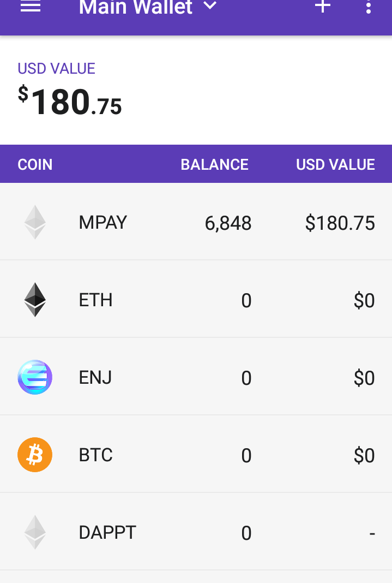Screen dimensions: 392x583
Task: Open the BTC coin entry
Action: [x=196, y=454]
